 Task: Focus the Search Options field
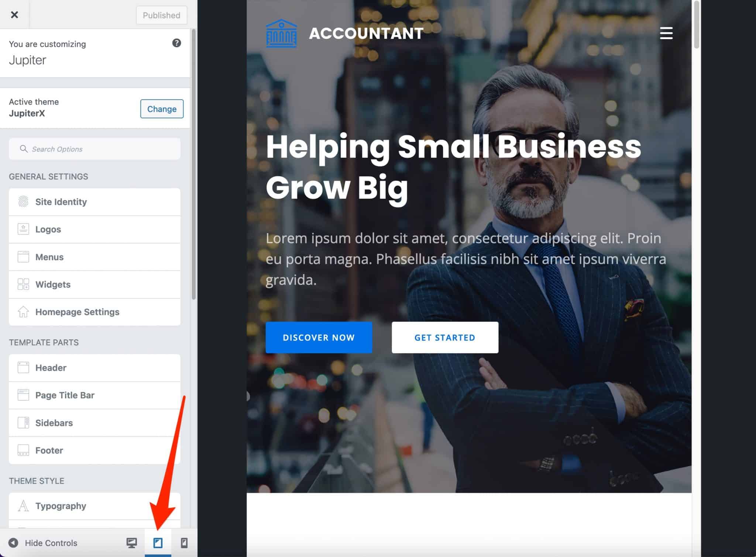(94, 149)
